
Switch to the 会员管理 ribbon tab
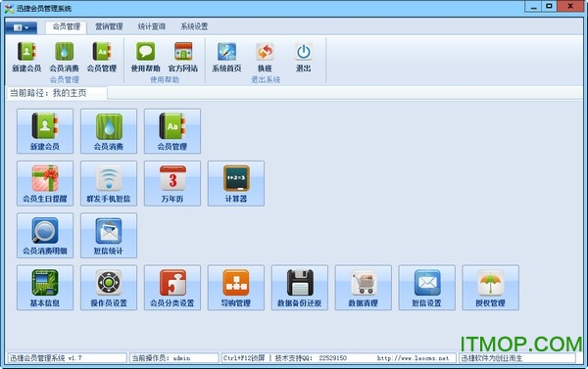(67, 26)
